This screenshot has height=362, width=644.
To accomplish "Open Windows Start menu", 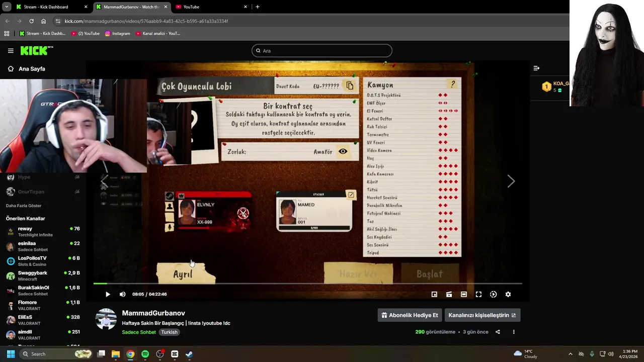I will click(x=11, y=354).
